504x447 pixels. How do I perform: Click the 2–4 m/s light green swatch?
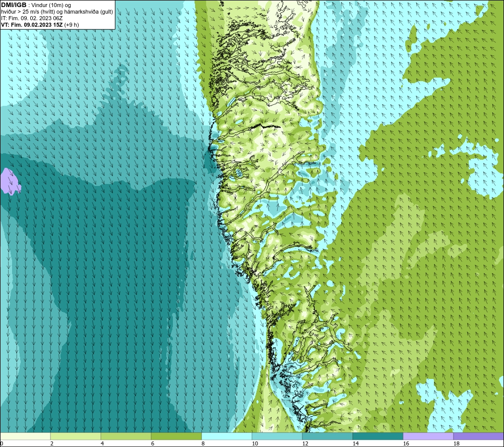(76, 436)
